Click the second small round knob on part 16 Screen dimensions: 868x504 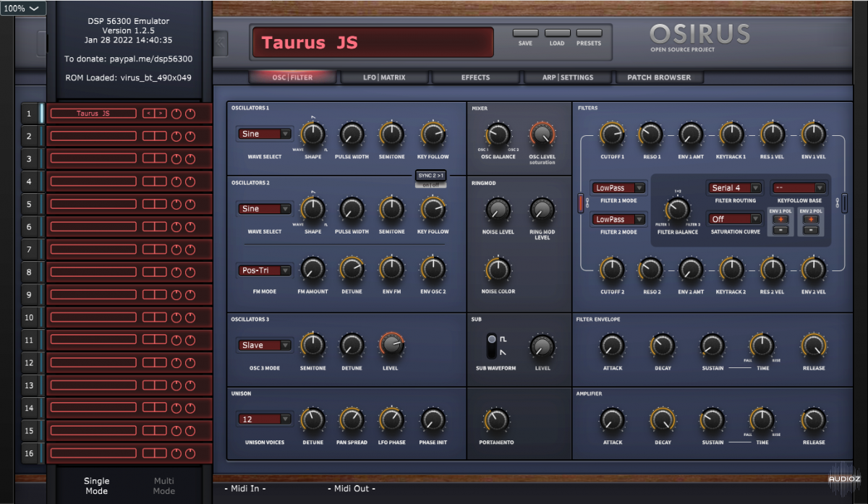click(190, 453)
